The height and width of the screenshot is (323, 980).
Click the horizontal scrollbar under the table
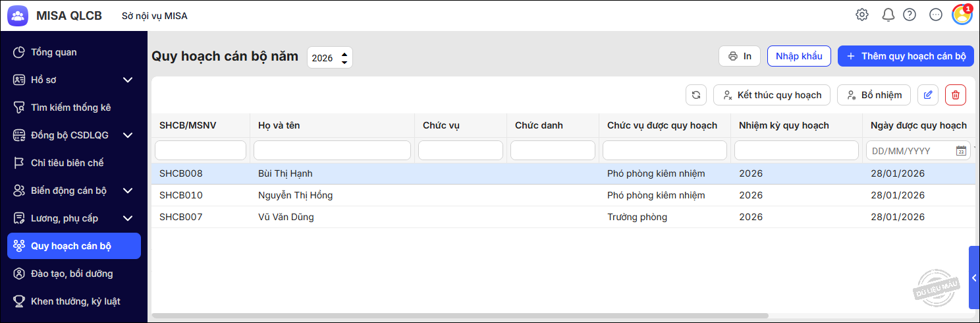460,316
